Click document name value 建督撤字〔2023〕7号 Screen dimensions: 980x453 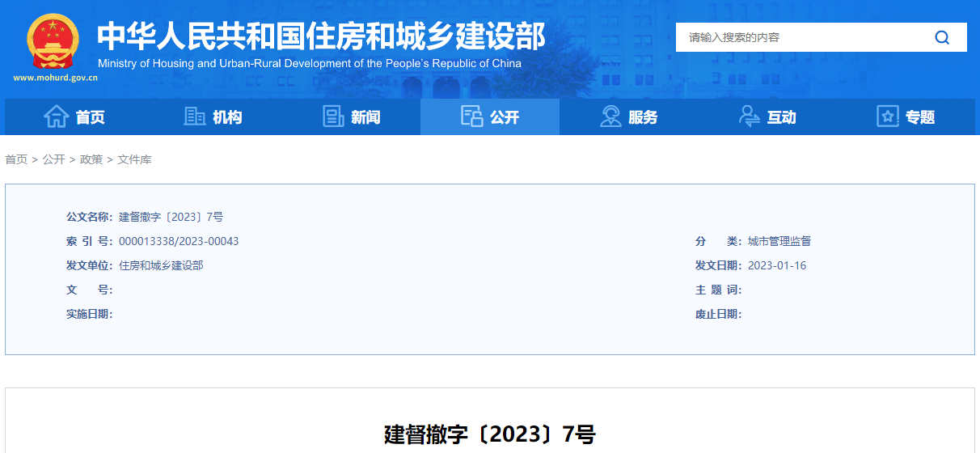click(171, 217)
